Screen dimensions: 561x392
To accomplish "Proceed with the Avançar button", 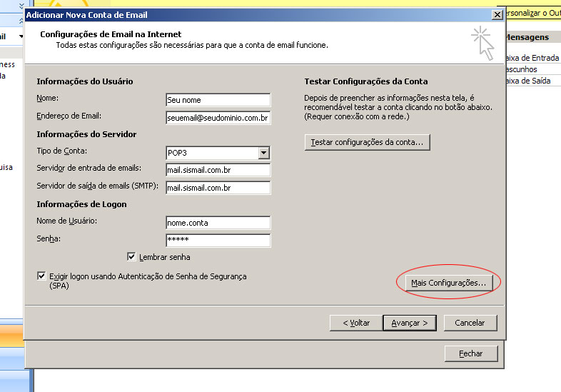I will coord(410,323).
